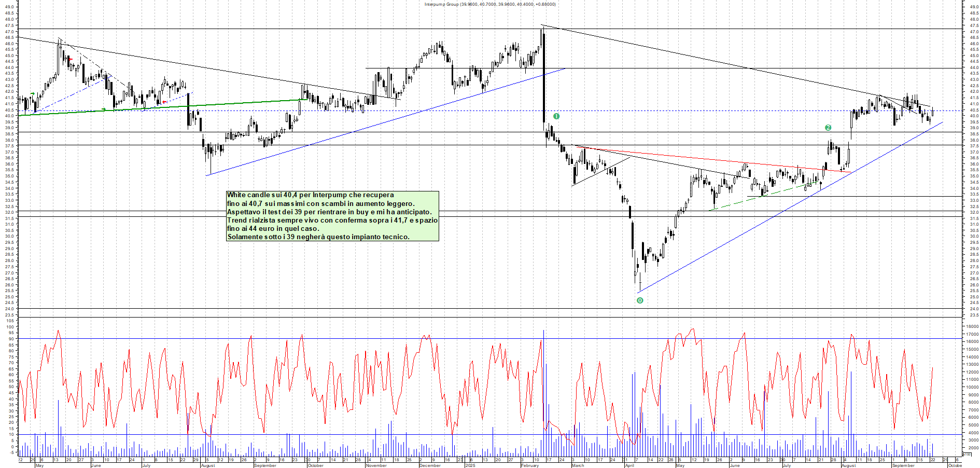Click the 3000 volume scale value

972,440
